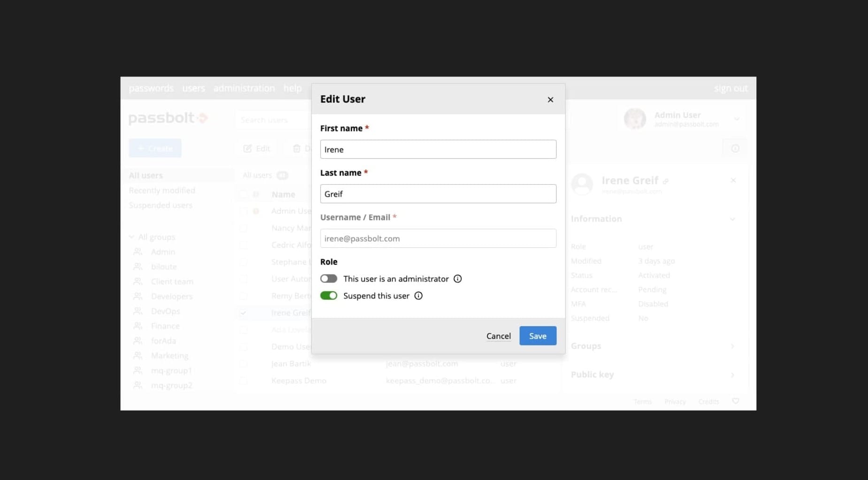This screenshot has width=868, height=480.
Task: Click the Save button
Action: [x=538, y=335]
